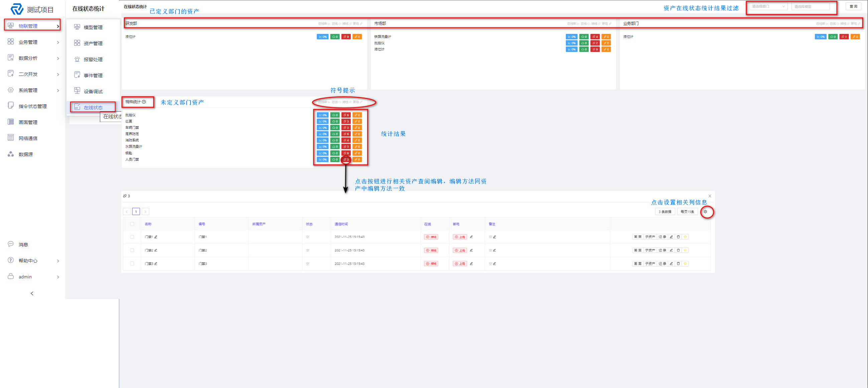Click the delete icon in the 门禁2 row
This screenshot has height=388, width=868.
coord(678,250)
